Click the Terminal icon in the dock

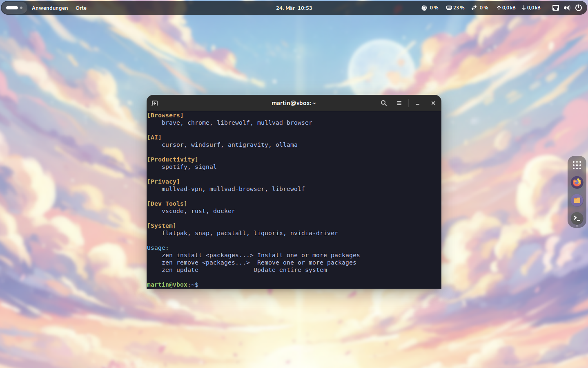point(577,218)
